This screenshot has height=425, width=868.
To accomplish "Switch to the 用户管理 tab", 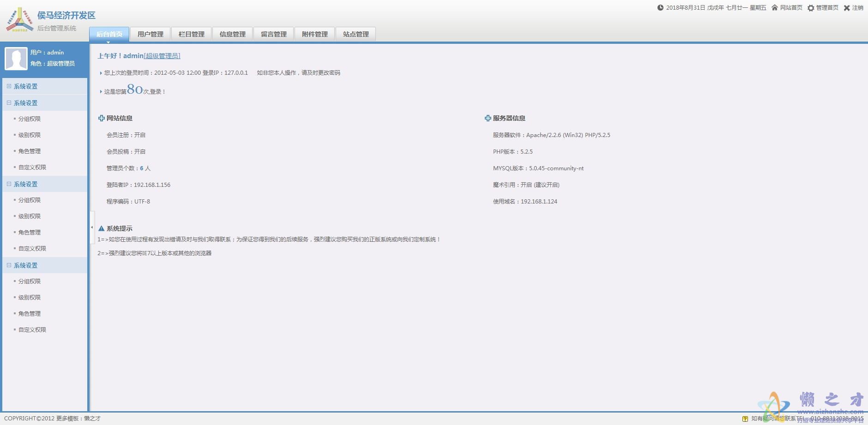I will point(151,34).
